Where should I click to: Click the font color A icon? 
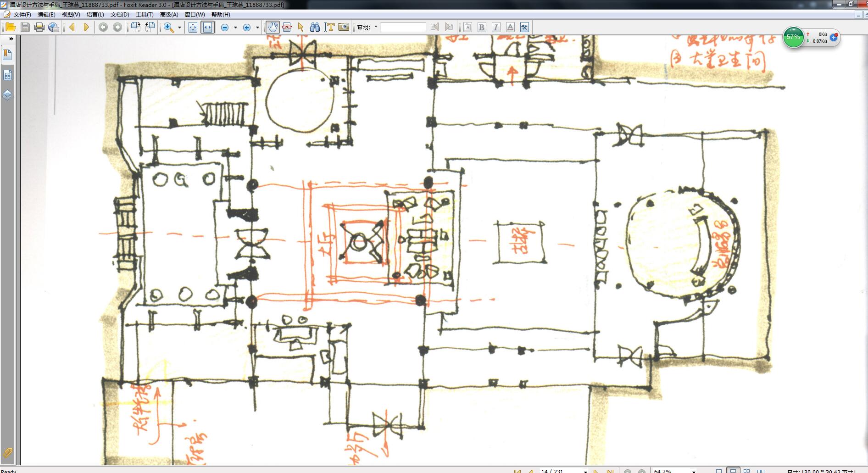pos(510,28)
